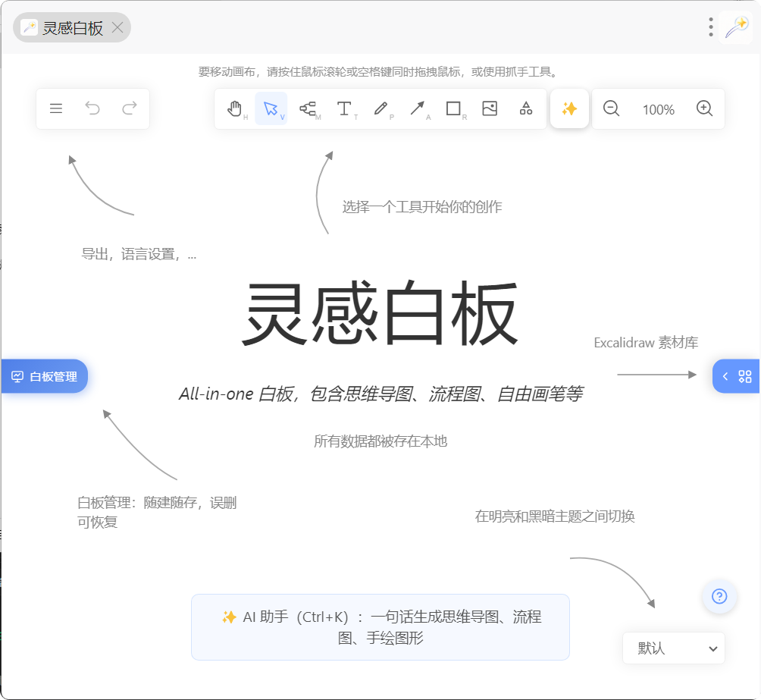
Task: Select the hand pan tool
Action: click(x=235, y=108)
